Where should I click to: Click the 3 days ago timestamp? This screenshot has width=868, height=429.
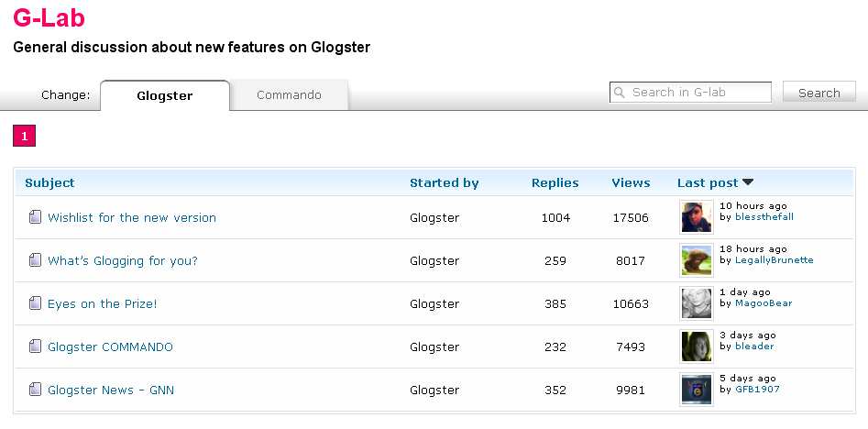click(x=747, y=335)
